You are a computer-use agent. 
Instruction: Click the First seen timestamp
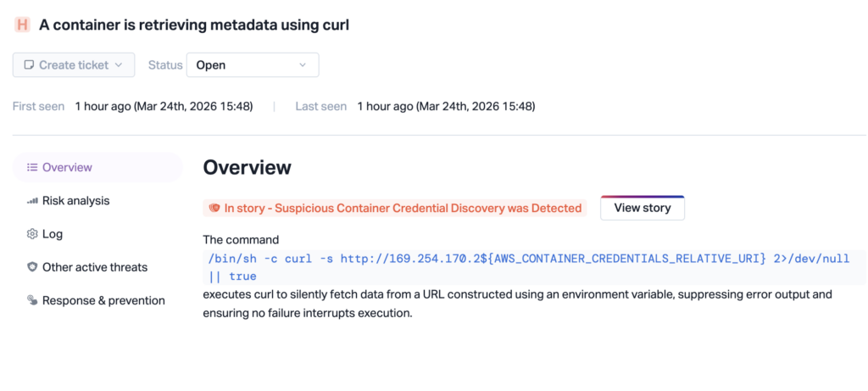(x=164, y=107)
